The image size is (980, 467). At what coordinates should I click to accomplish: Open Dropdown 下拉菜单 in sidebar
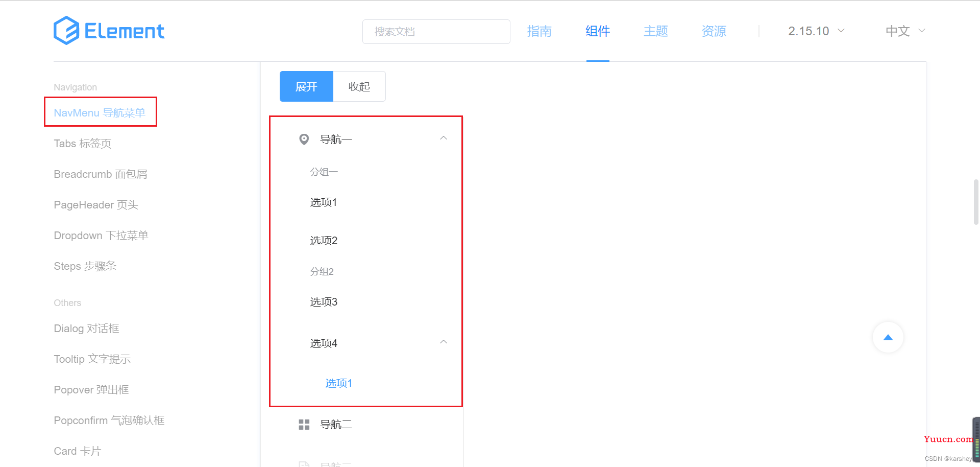tap(101, 235)
